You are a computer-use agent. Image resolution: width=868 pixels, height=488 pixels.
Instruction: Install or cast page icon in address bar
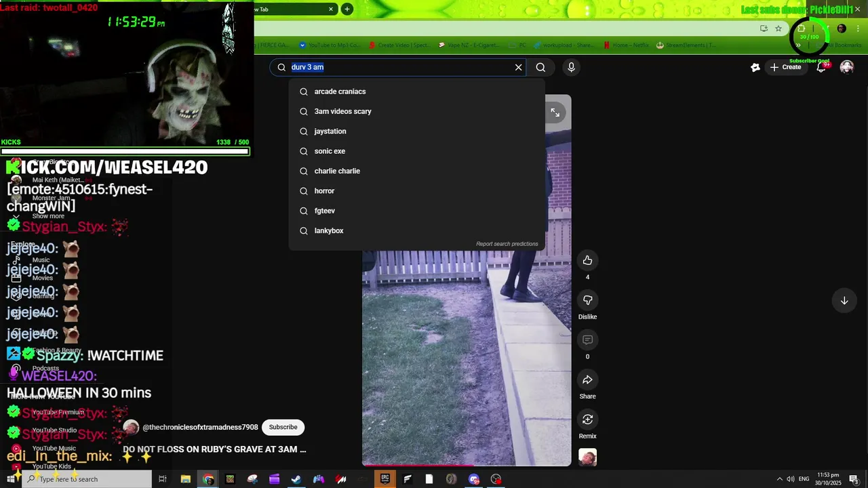tap(764, 28)
